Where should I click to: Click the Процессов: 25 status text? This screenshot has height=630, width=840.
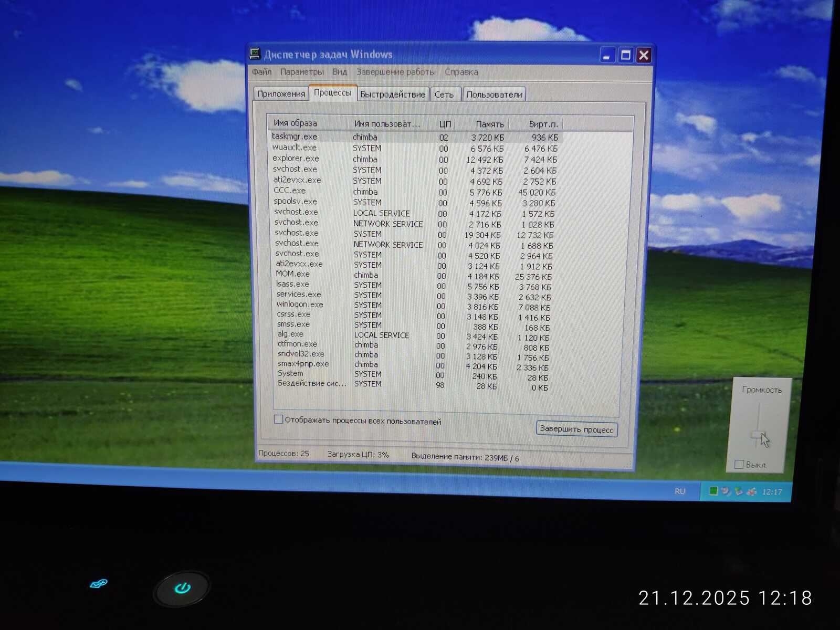283,453
